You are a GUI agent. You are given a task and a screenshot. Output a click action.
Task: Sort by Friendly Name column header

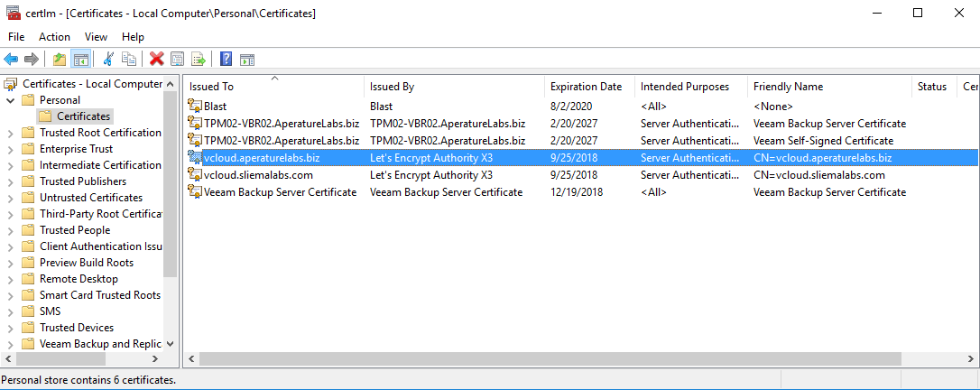click(788, 87)
